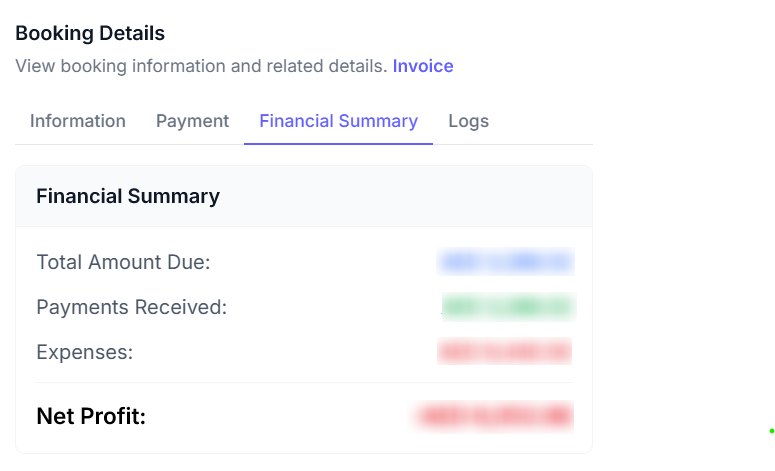The image size is (775, 471).
Task: Open the Payment tab
Action: 192,121
